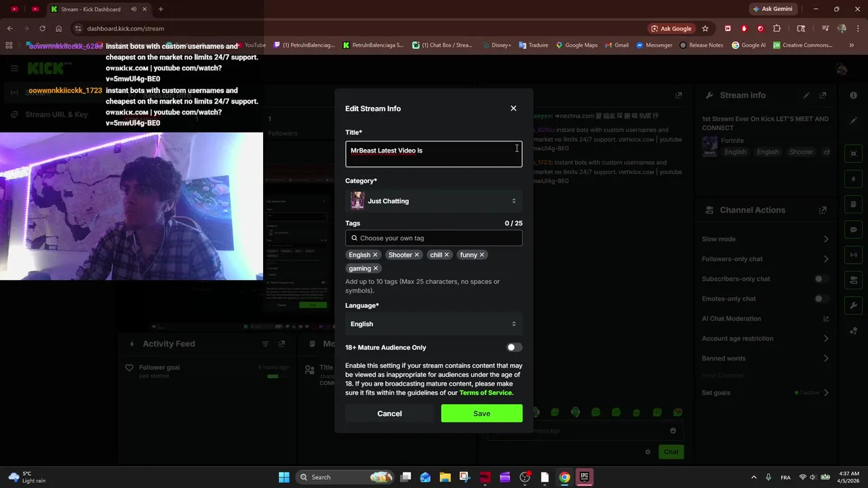
Task: Remove the funny tag
Action: coord(481,255)
